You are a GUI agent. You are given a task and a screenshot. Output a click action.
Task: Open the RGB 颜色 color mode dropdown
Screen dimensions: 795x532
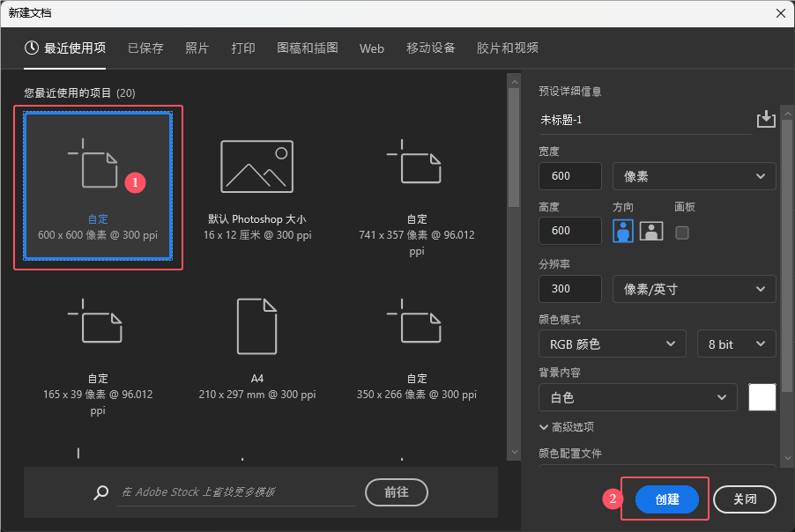pyautogui.click(x=612, y=344)
